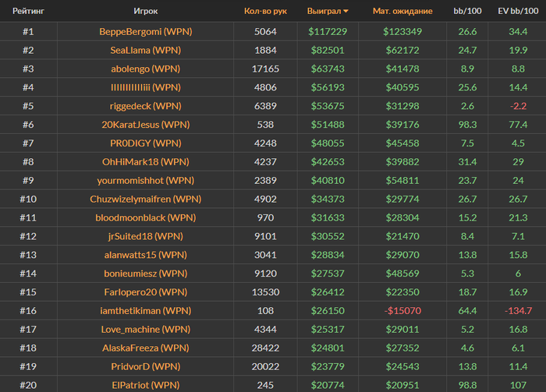Sort by Мат. ожидание column header

tap(402, 11)
